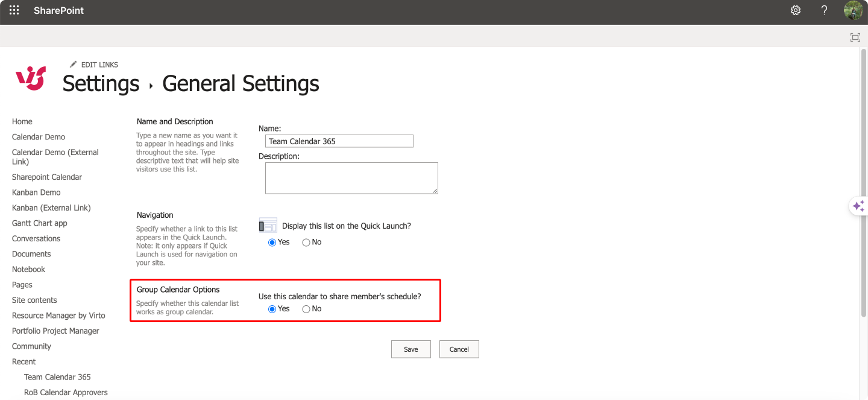Click the Recent navigation heading
This screenshot has width=868, height=400.
click(x=24, y=361)
